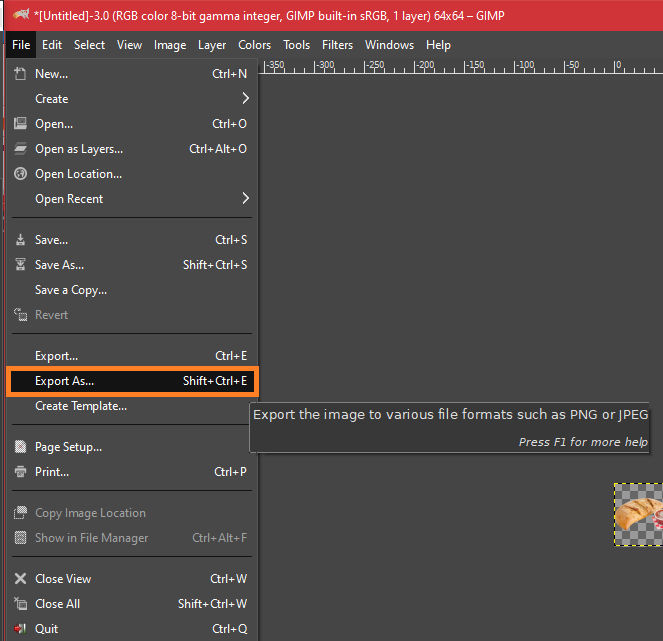Click the Page Setup icon
The image size is (663, 641).
point(20,447)
